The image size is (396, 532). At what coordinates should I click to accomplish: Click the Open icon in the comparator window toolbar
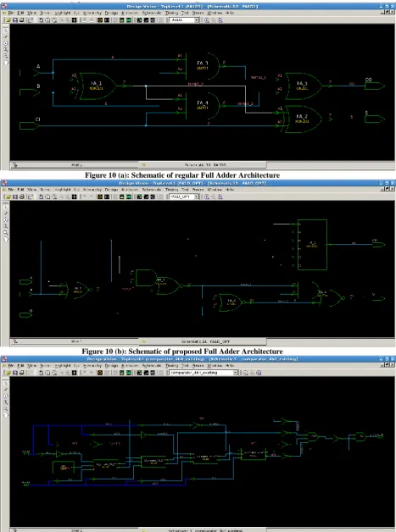point(8,373)
